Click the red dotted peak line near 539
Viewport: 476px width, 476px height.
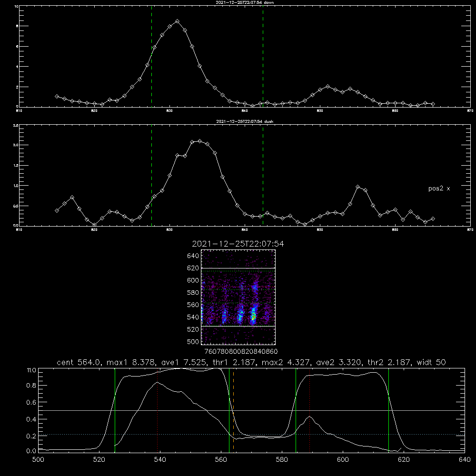point(157,410)
